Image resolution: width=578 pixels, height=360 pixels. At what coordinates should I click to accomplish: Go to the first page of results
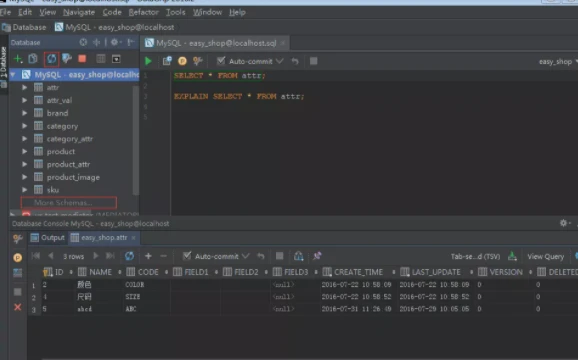pos(36,256)
